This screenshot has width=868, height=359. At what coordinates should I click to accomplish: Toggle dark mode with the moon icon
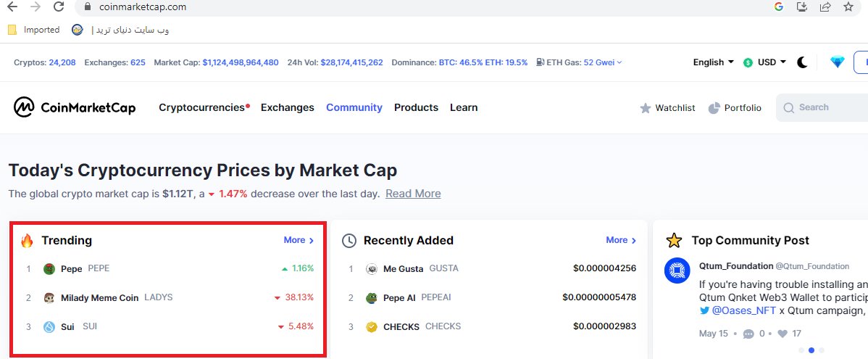pos(802,62)
